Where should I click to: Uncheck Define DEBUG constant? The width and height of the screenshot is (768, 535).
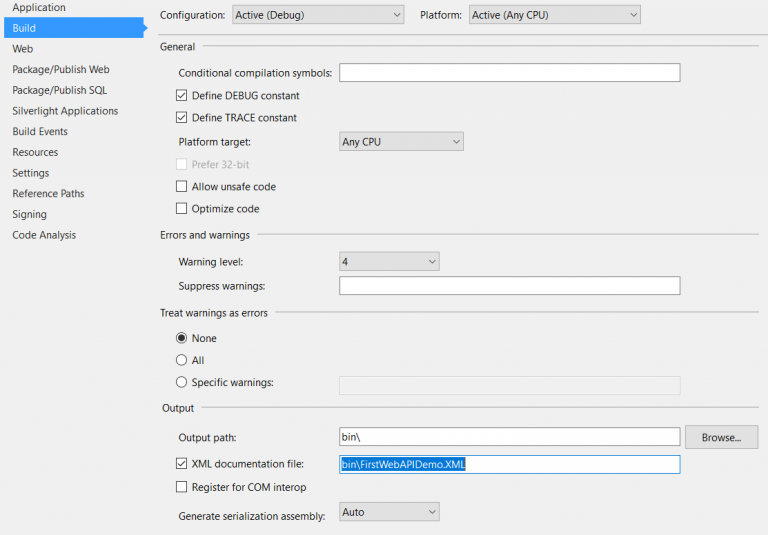click(181, 96)
